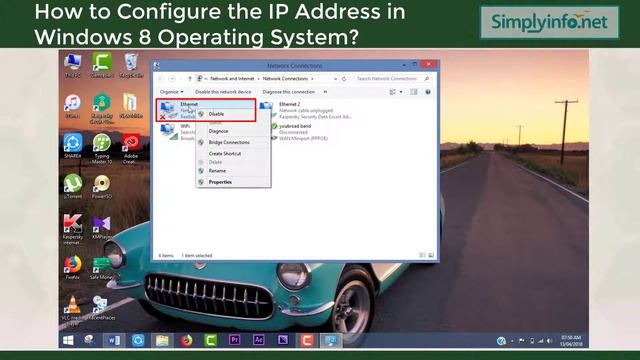Select the Ethernet adapter icon

pos(167,110)
